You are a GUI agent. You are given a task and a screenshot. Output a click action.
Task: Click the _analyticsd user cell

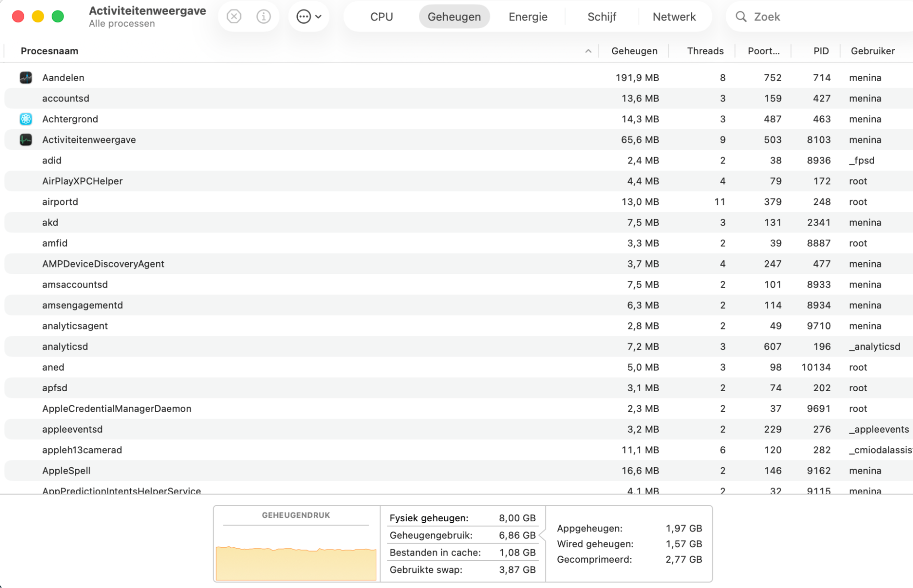coord(875,347)
